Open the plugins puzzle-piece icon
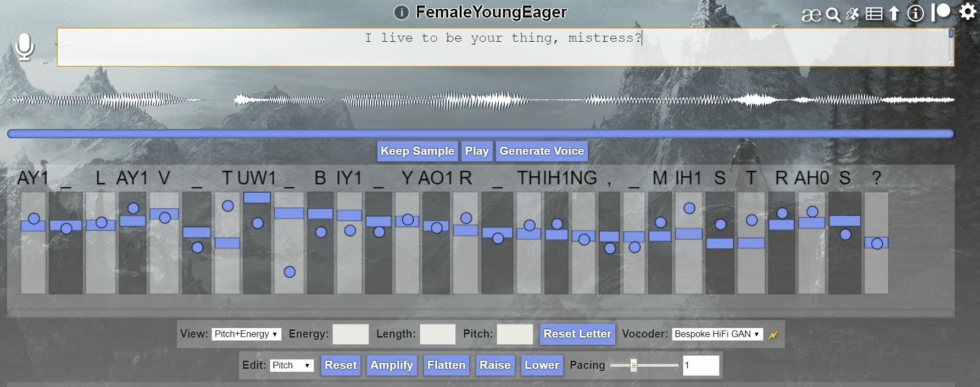The width and height of the screenshot is (980, 387). click(853, 14)
